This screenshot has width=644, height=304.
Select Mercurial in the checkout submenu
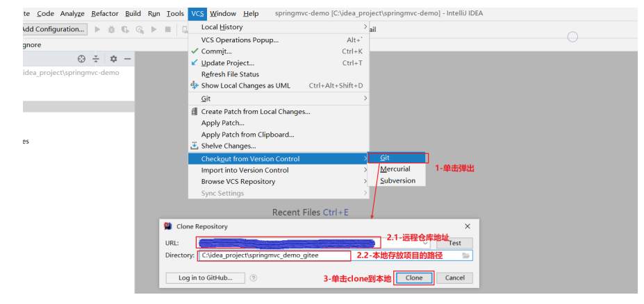[x=397, y=169]
